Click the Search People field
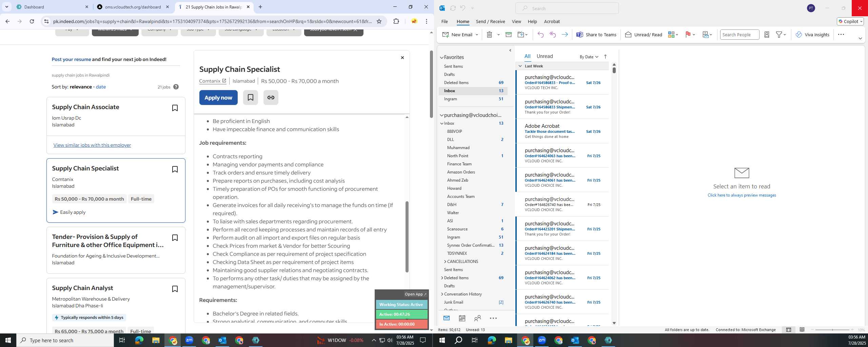868x347 pixels. (x=739, y=35)
